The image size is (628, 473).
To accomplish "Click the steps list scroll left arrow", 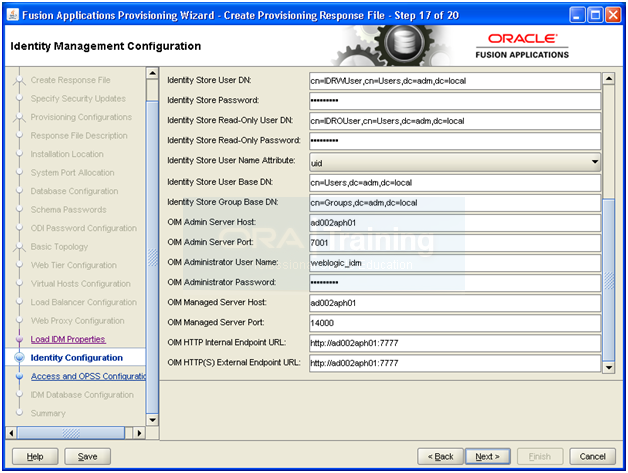I will coord(12,433).
